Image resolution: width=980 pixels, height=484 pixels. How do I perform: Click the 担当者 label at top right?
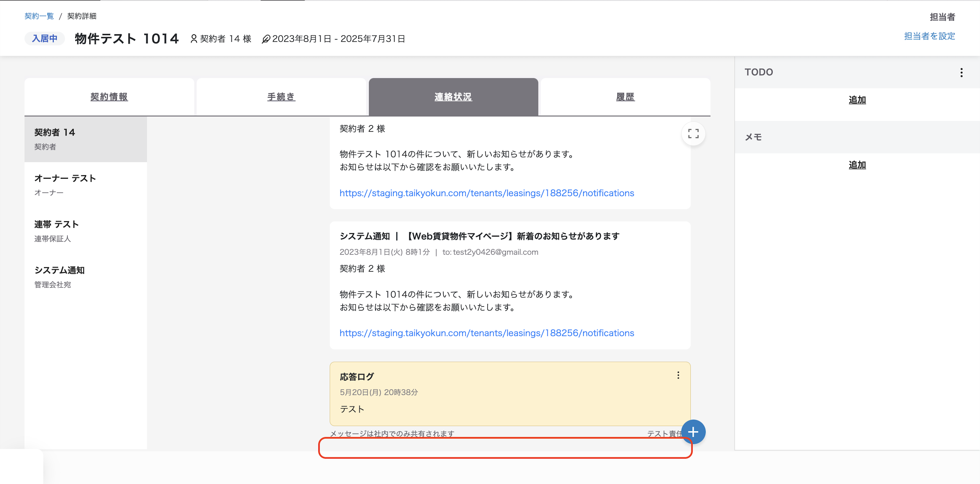pyautogui.click(x=942, y=17)
